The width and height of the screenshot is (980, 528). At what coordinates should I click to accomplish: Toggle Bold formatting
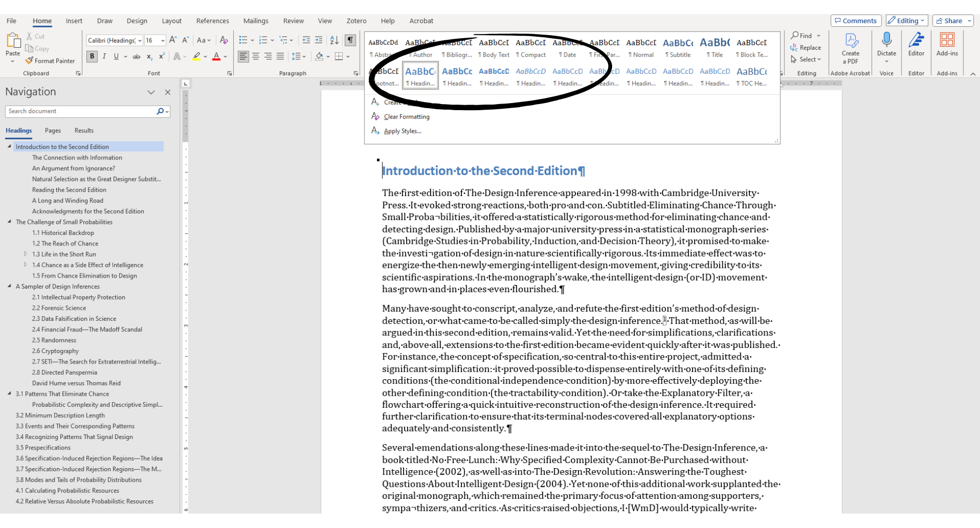[92, 56]
